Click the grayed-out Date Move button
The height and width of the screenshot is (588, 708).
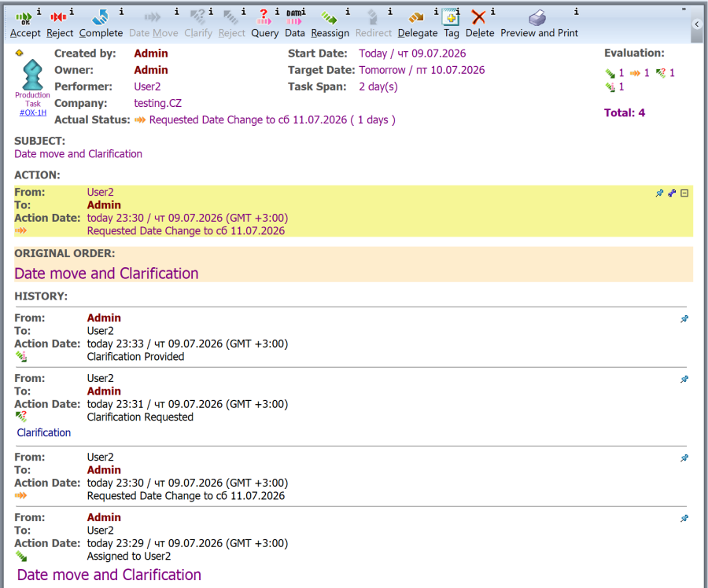tap(153, 25)
